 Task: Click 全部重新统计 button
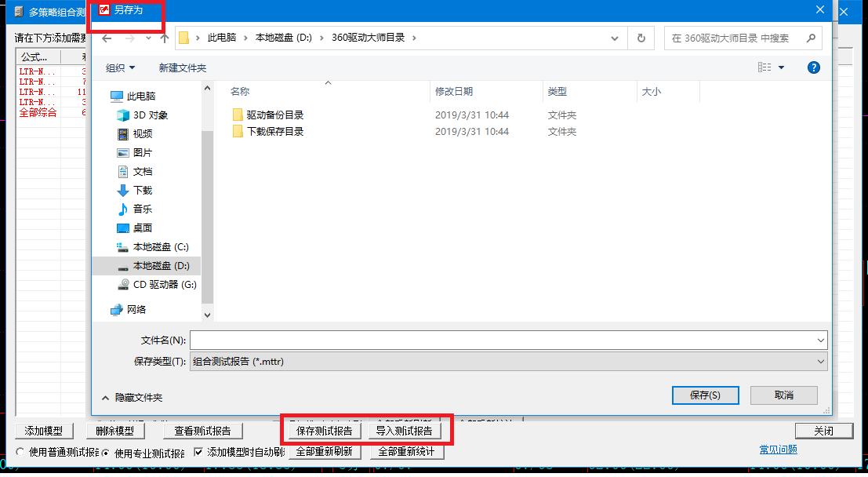click(x=405, y=452)
